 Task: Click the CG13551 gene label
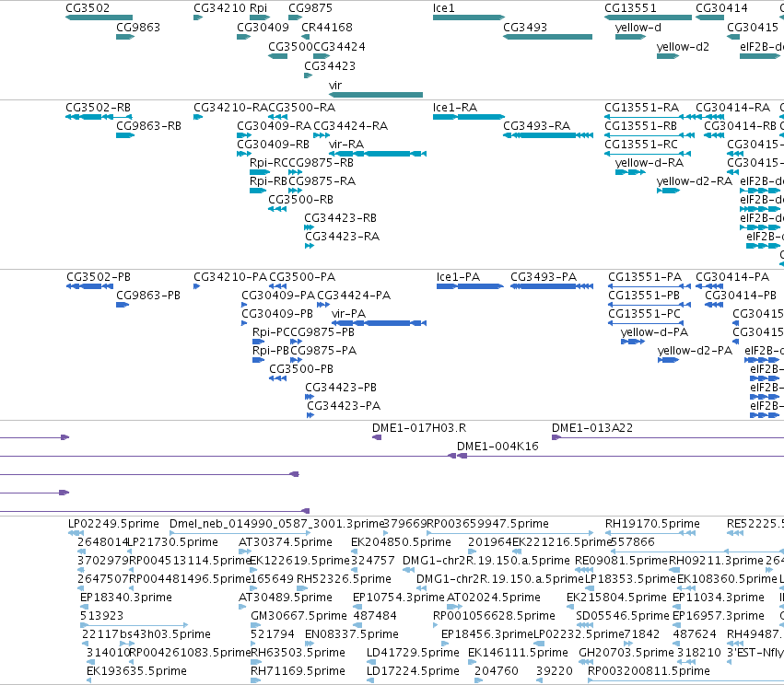click(630, 8)
